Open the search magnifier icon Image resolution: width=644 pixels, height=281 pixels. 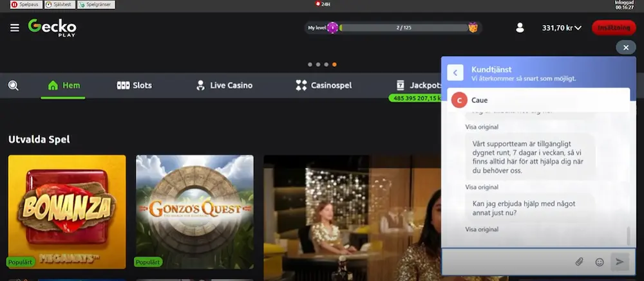pyautogui.click(x=13, y=86)
